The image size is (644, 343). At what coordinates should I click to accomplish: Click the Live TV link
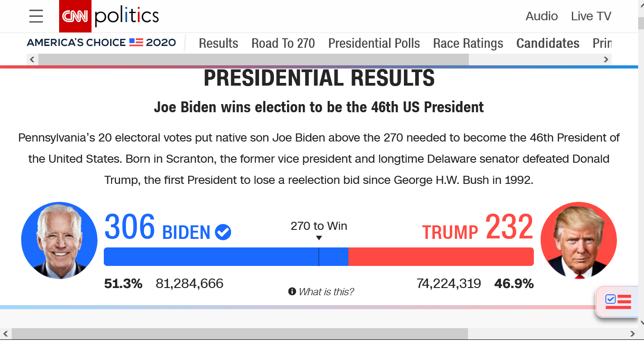click(591, 16)
